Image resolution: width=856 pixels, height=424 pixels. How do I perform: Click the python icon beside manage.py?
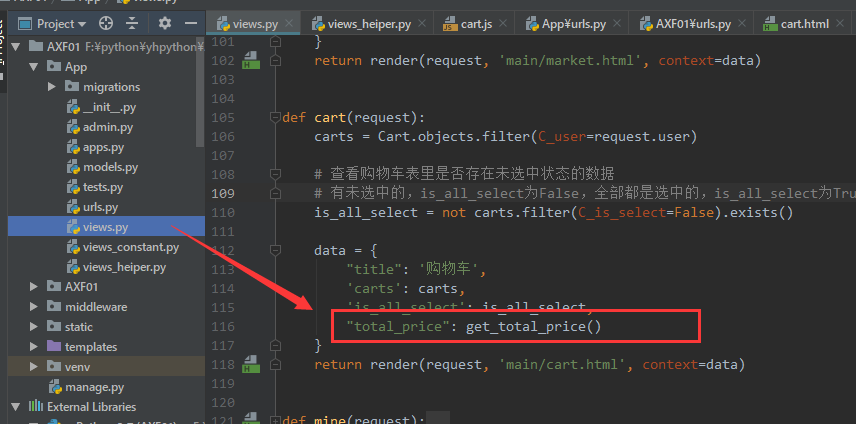55,387
